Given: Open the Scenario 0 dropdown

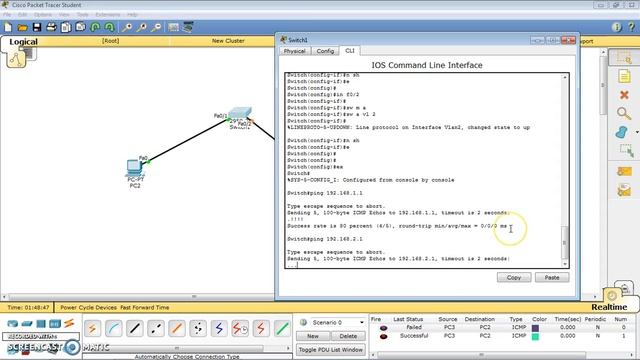Looking at the screenshot, I should [362, 322].
